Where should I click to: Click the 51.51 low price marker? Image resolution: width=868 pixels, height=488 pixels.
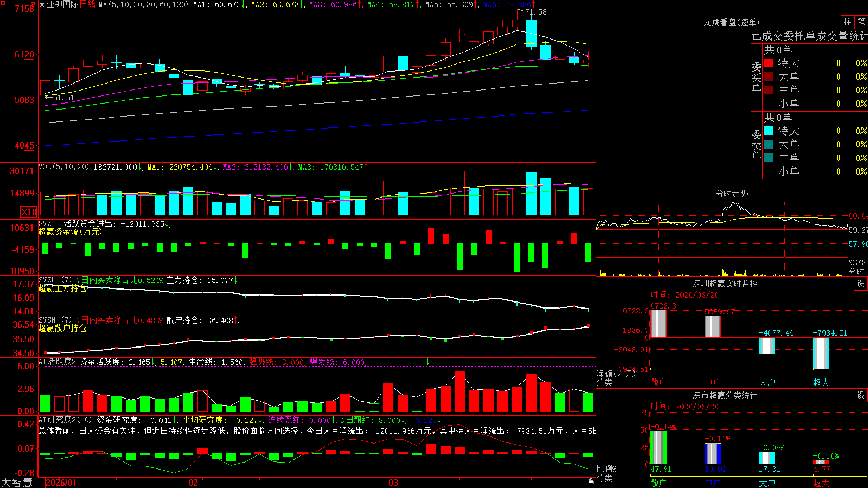pos(63,98)
